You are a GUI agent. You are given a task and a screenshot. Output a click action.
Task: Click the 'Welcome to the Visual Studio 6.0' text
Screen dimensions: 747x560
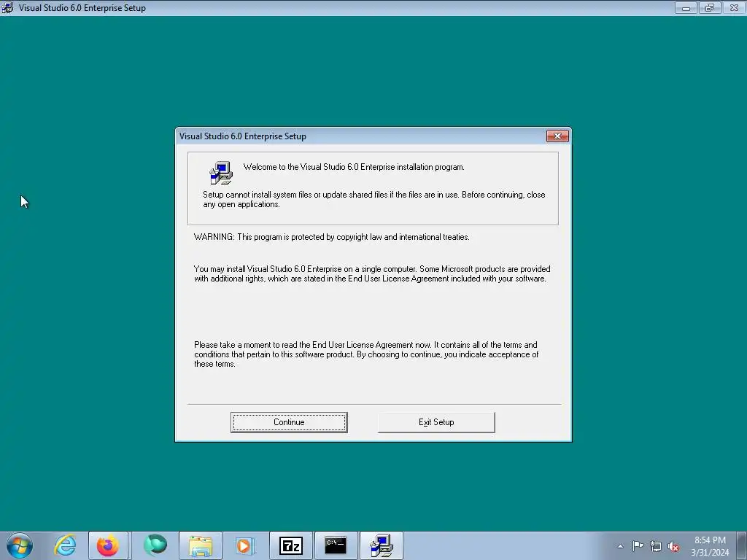point(354,167)
